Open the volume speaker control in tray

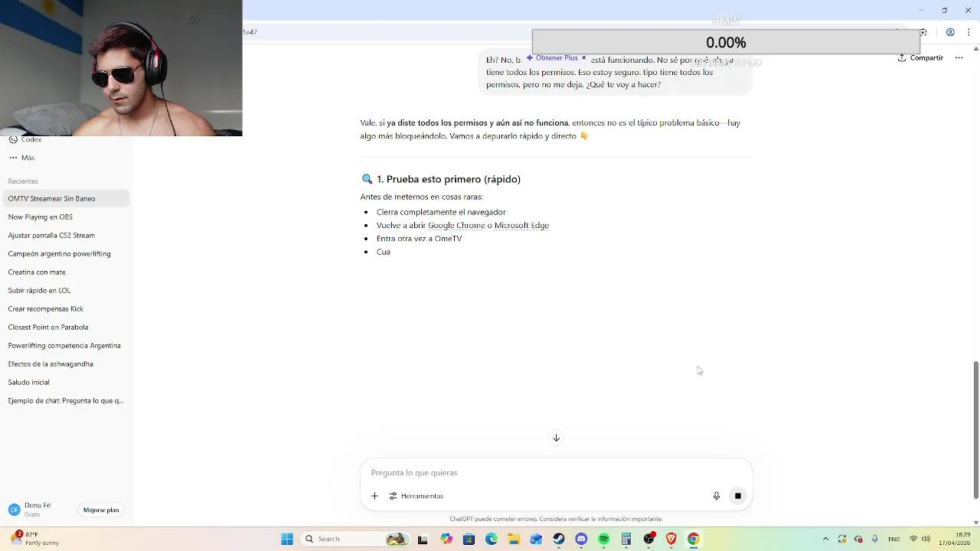pos(926,539)
